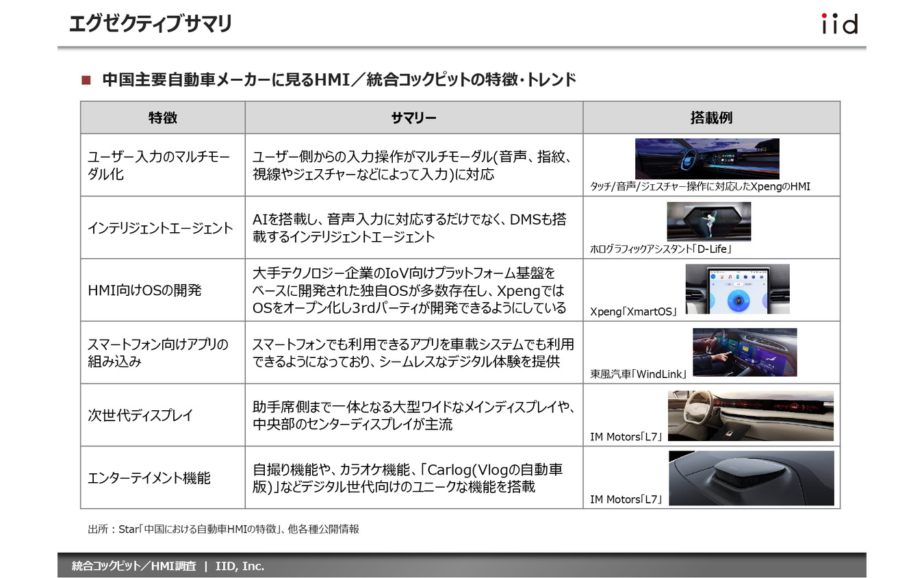This screenshot has height=578, width=924.
Task: Click the D-Life holographic assistant image
Action: tap(709, 222)
